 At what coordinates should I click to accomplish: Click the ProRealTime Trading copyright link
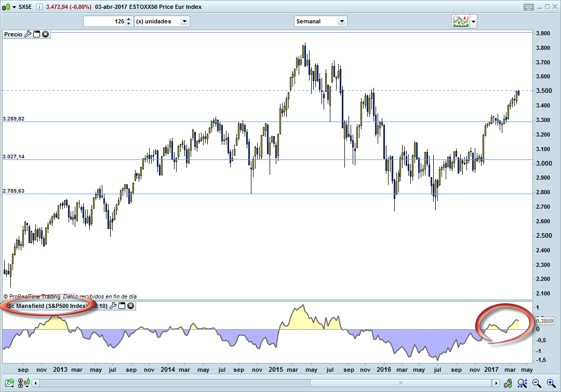click(x=31, y=296)
